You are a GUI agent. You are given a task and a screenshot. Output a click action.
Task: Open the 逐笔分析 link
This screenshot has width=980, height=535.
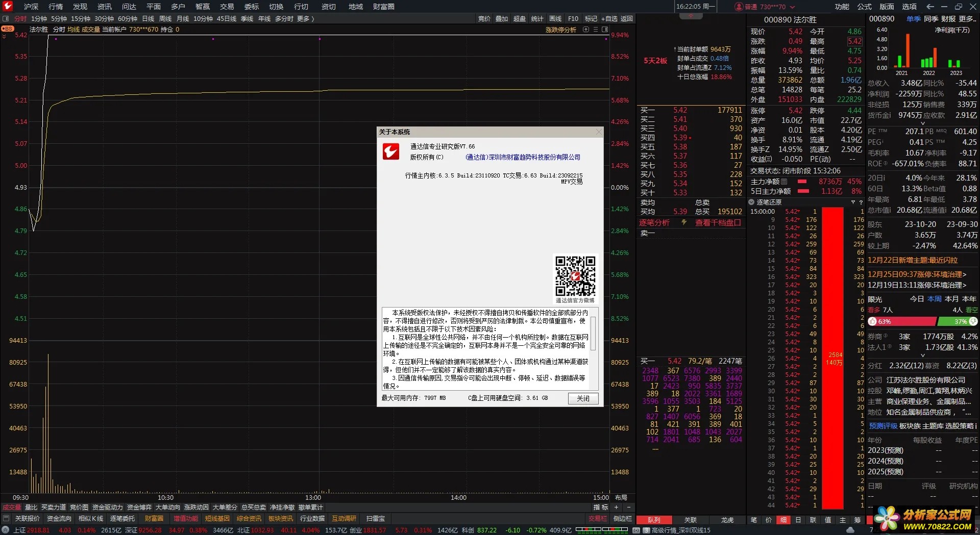pos(654,222)
